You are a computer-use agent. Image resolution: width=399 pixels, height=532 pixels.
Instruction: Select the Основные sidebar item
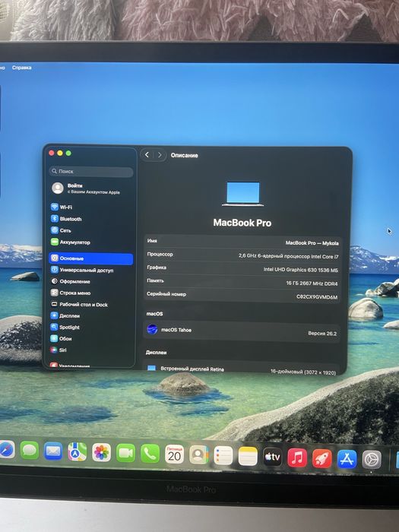91,258
